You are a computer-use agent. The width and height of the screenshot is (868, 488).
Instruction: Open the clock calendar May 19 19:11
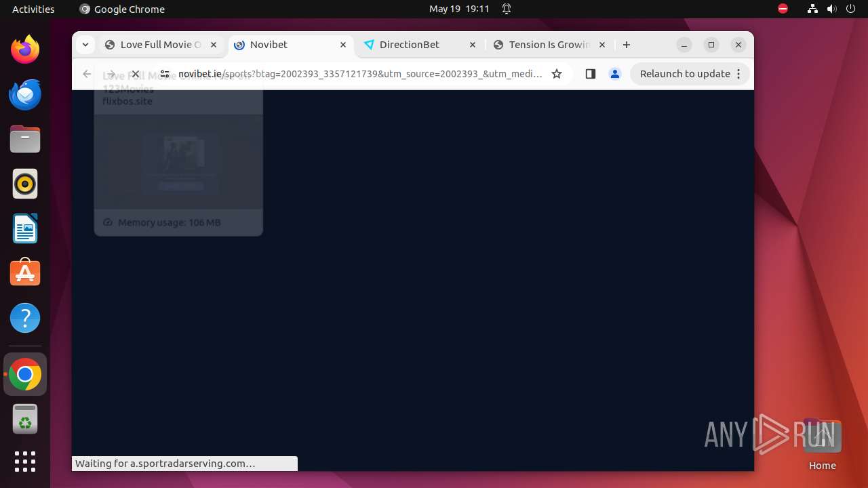point(459,9)
